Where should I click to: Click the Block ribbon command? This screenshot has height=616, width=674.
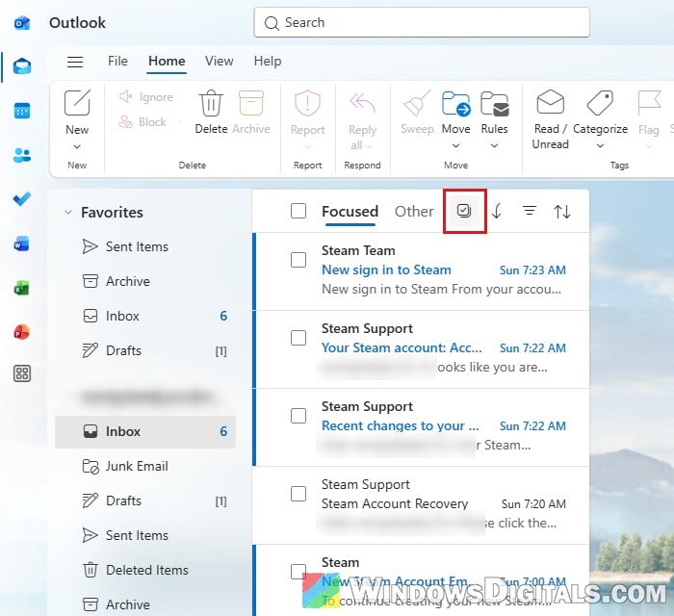[x=143, y=122]
